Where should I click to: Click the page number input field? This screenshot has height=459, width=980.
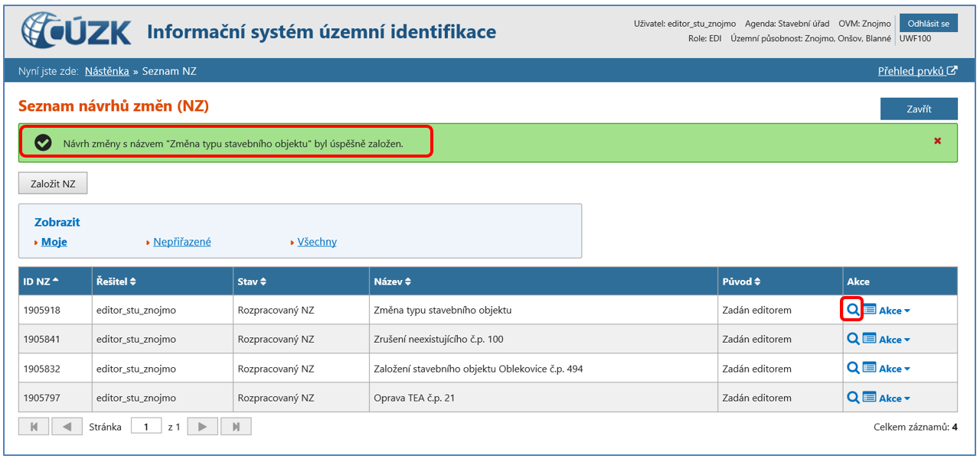tap(145, 427)
